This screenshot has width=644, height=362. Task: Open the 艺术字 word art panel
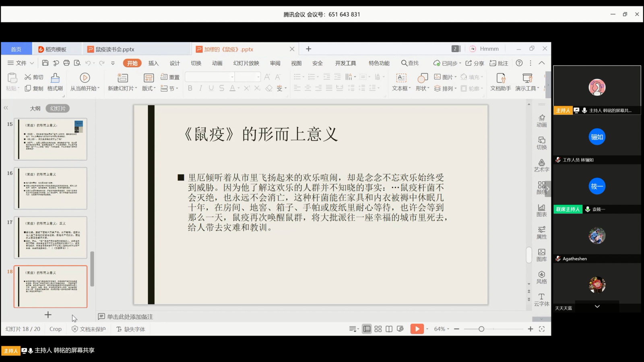click(541, 165)
